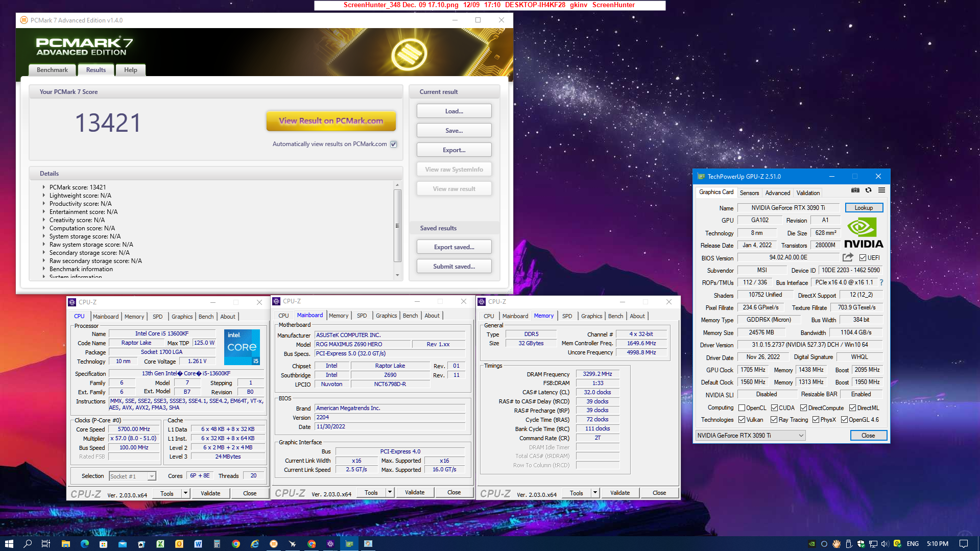This screenshot has width=980, height=551.
Task: Click the scrollbar down arrow in Details
Action: 397,275
